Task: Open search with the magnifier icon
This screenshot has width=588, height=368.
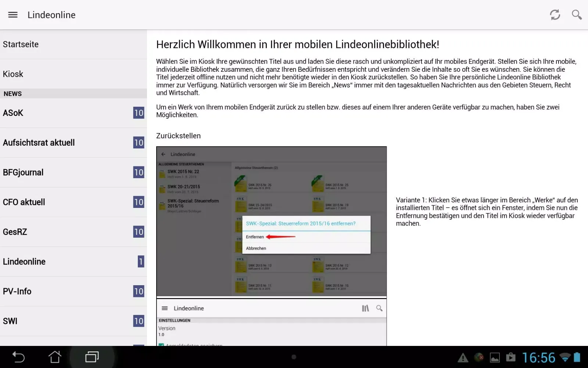Action: (577, 15)
